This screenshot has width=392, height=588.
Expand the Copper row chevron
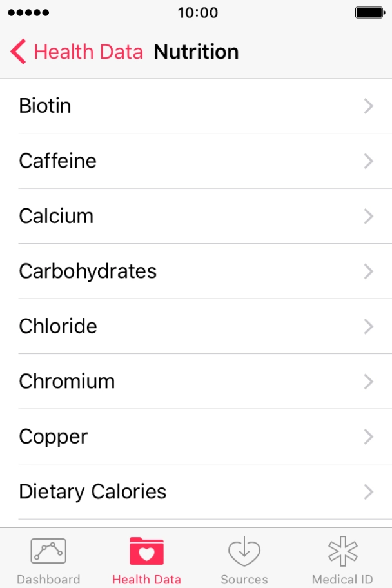coord(369,437)
